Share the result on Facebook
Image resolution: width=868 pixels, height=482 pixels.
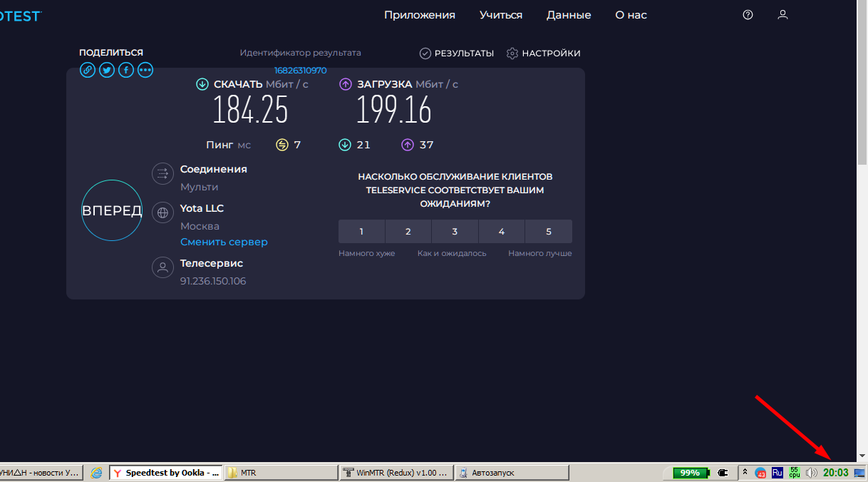click(126, 70)
